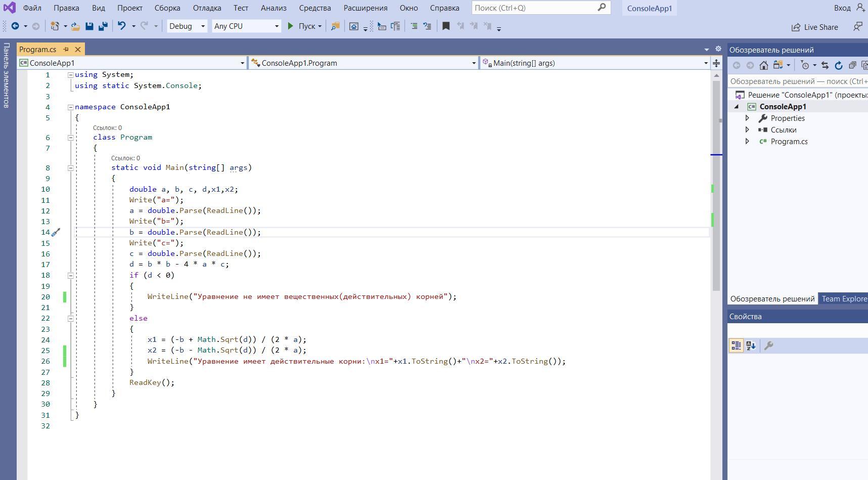The image size is (868, 480).
Task: Click the Navigate Backward arrow icon
Action: (x=15, y=26)
